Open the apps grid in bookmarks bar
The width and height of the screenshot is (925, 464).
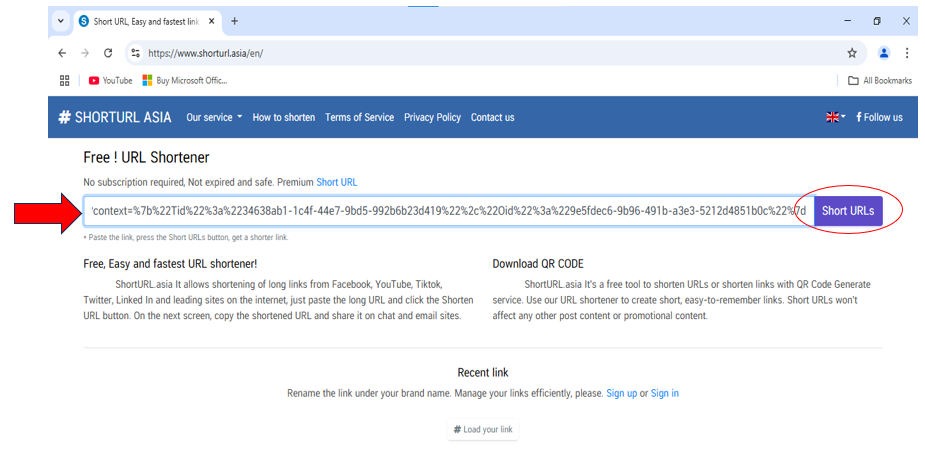65,80
